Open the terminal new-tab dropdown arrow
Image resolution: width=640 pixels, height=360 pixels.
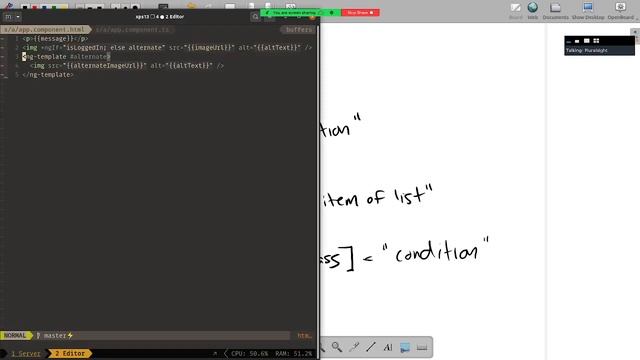point(18,17)
